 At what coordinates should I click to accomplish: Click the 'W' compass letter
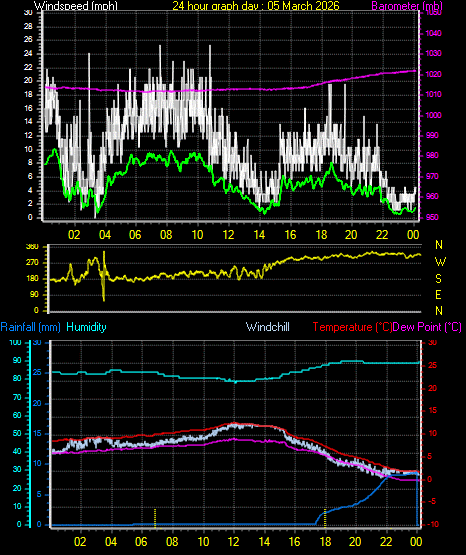coord(440,262)
